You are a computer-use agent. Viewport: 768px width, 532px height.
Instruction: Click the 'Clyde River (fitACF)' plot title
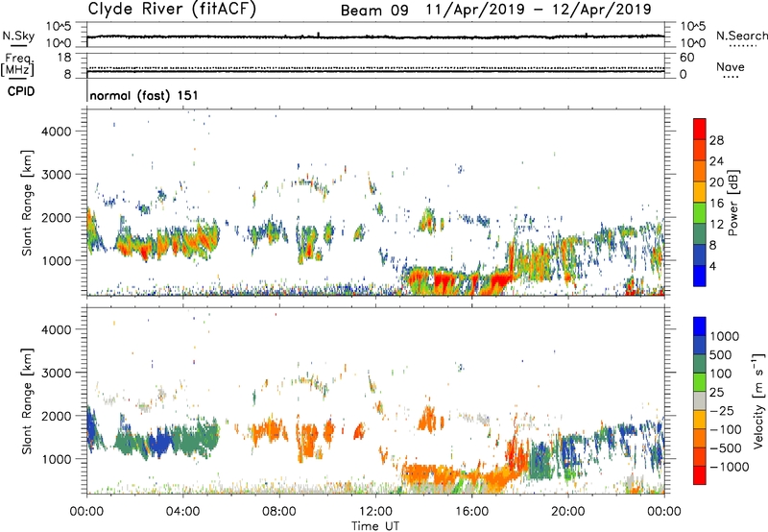point(172,9)
